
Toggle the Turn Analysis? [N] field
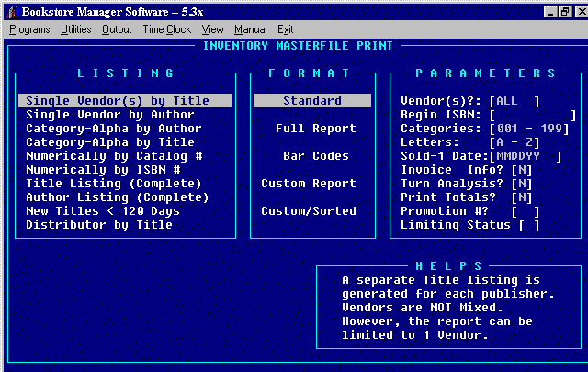[x=522, y=184]
